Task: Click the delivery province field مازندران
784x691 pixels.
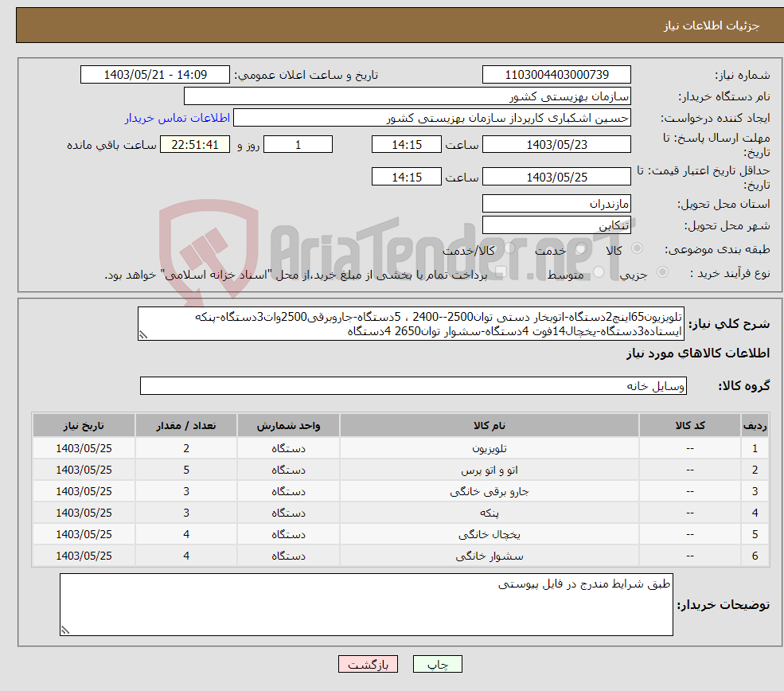Action: click(x=556, y=204)
